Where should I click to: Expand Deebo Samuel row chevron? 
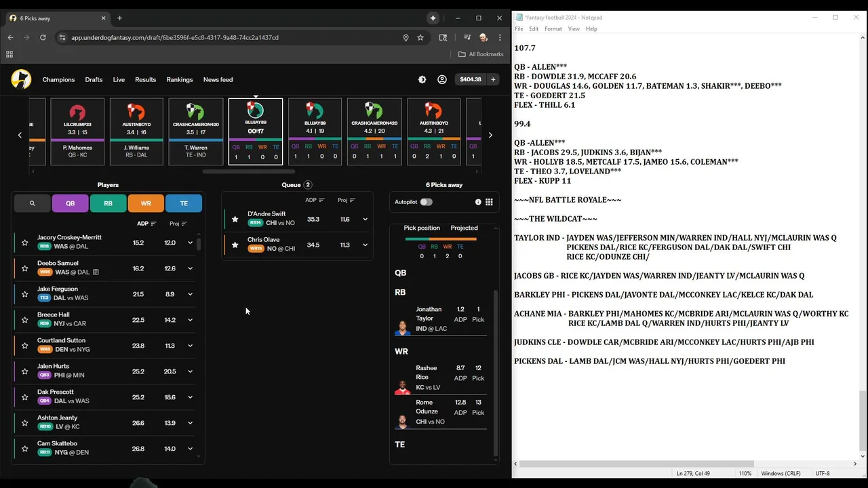click(x=191, y=268)
